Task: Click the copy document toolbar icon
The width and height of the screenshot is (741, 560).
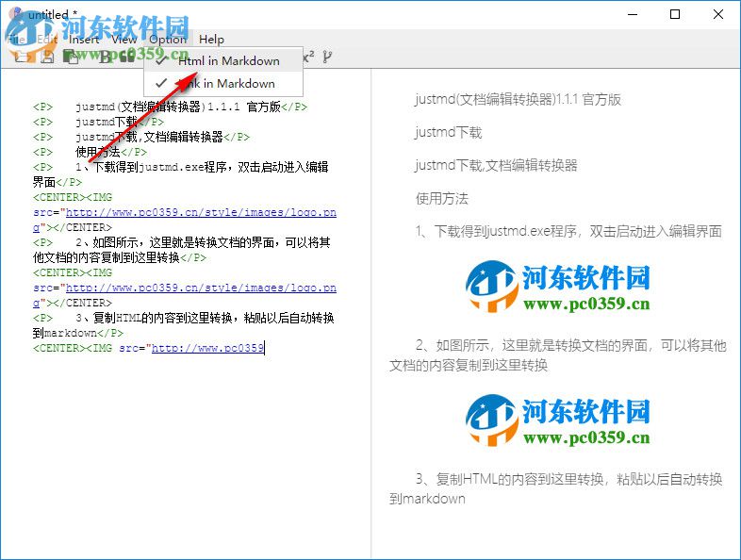Action: pyautogui.click(x=71, y=58)
